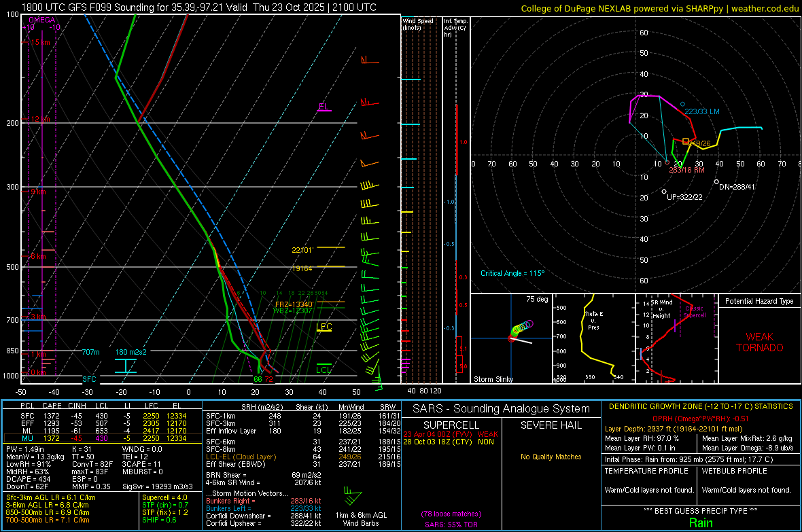Select the 223/33 LM hodograph label
Image resolution: width=802 pixels, height=532 pixels.
click(x=701, y=111)
